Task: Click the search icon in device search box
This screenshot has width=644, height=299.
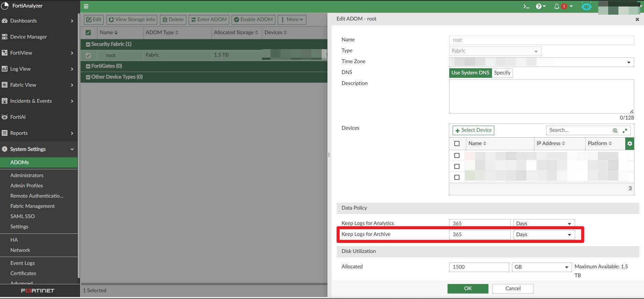Action: tap(615, 130)
